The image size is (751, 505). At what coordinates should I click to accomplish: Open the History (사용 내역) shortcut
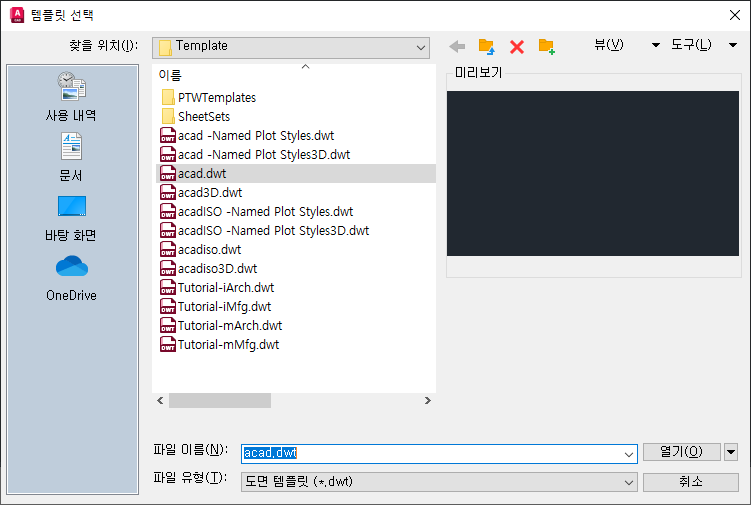[71, 96]
